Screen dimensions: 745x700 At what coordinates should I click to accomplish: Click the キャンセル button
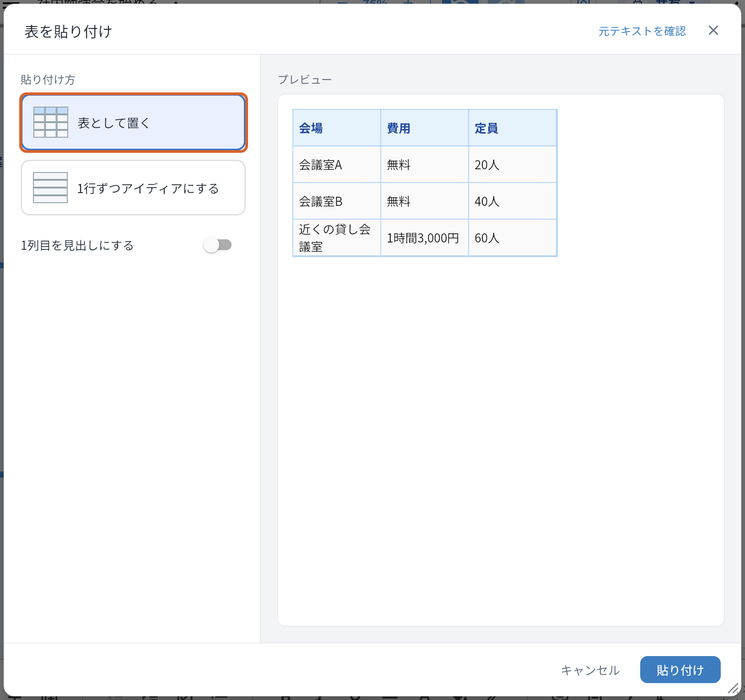[590, 670]
